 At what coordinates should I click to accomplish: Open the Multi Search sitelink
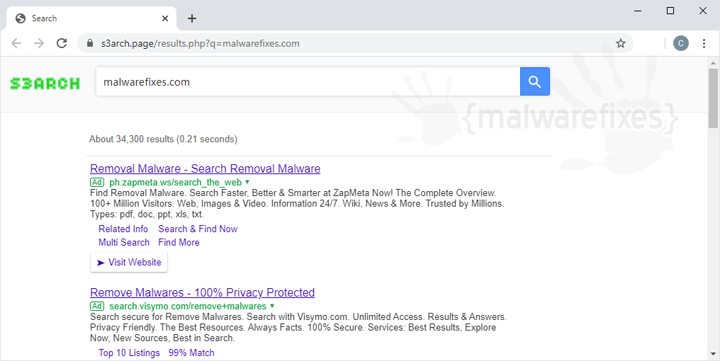[124, 242]
